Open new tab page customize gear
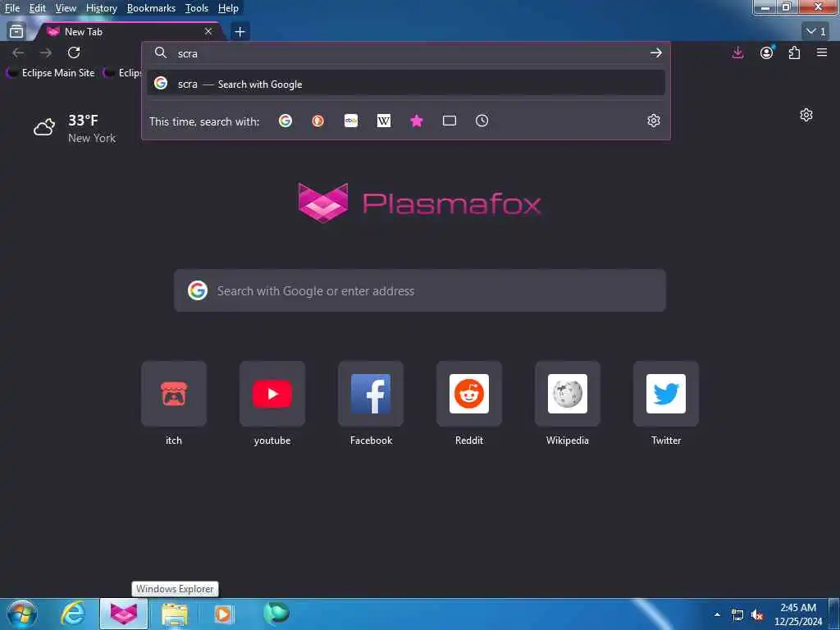 [x=806, y=115]
